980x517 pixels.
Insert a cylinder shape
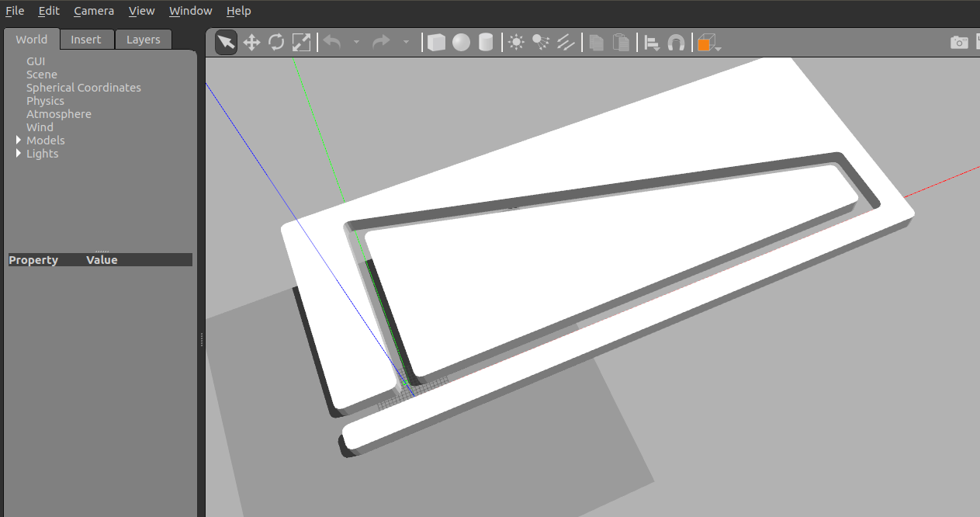(486, 42)
